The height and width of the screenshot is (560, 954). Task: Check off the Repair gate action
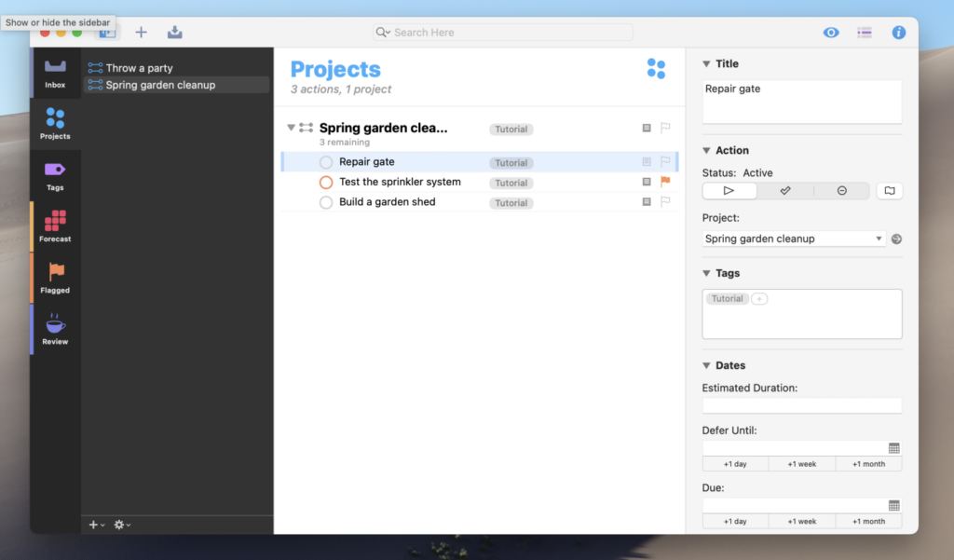(x=326, y=162)
